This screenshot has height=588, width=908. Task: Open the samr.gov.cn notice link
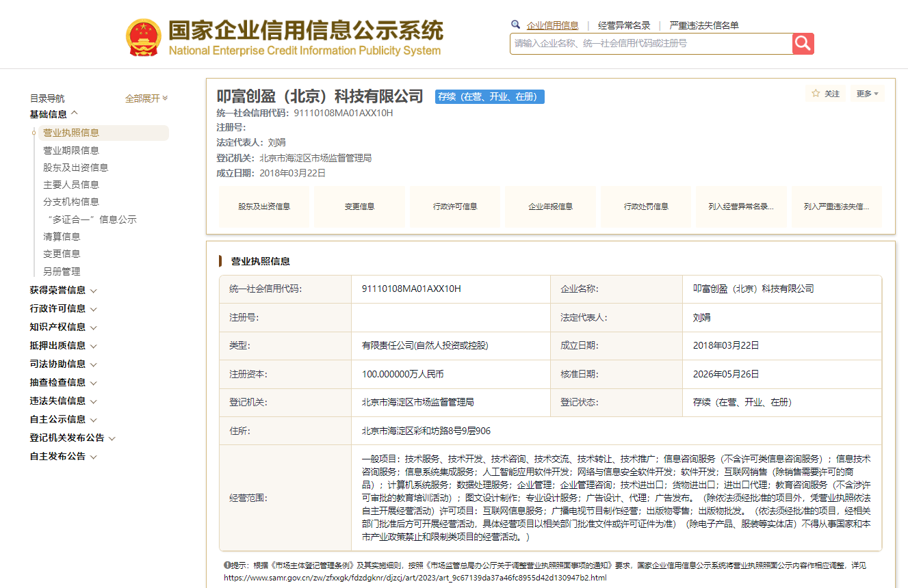[415, 578]
